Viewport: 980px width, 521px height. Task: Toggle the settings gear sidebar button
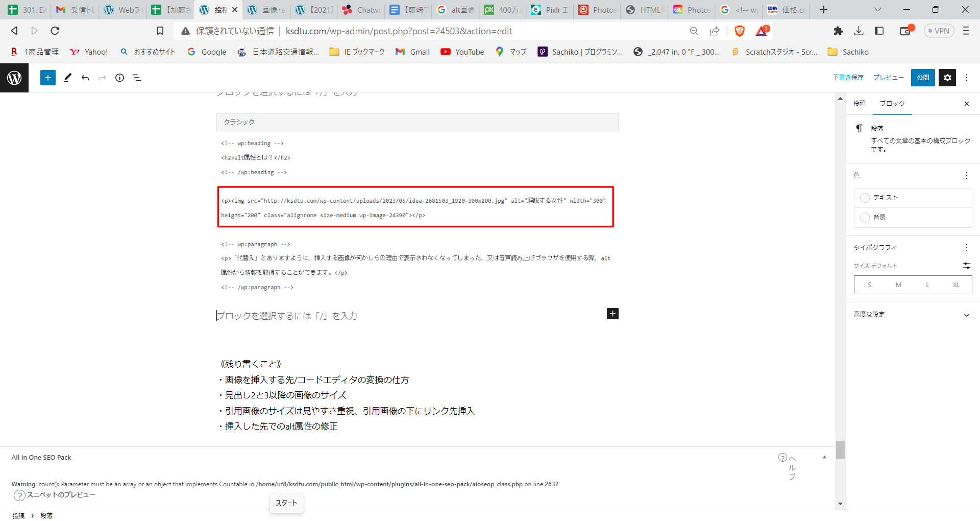pyautogui.click(x=947, y=78)
